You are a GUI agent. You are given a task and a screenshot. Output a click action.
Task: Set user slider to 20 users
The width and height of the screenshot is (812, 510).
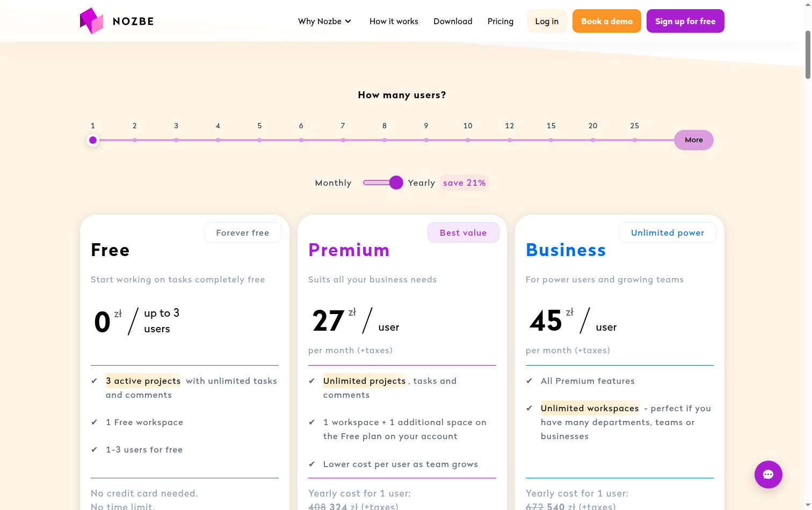click(x=593, y=140)
